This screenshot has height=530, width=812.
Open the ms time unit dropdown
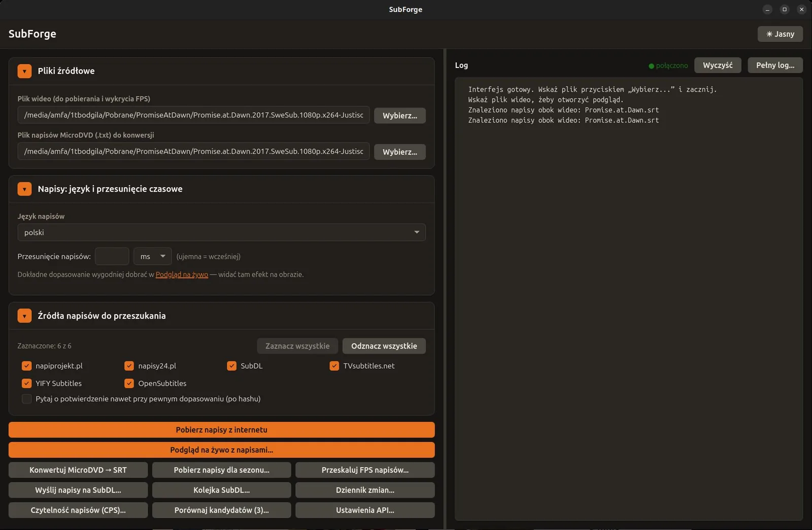[x=152, y=256]
